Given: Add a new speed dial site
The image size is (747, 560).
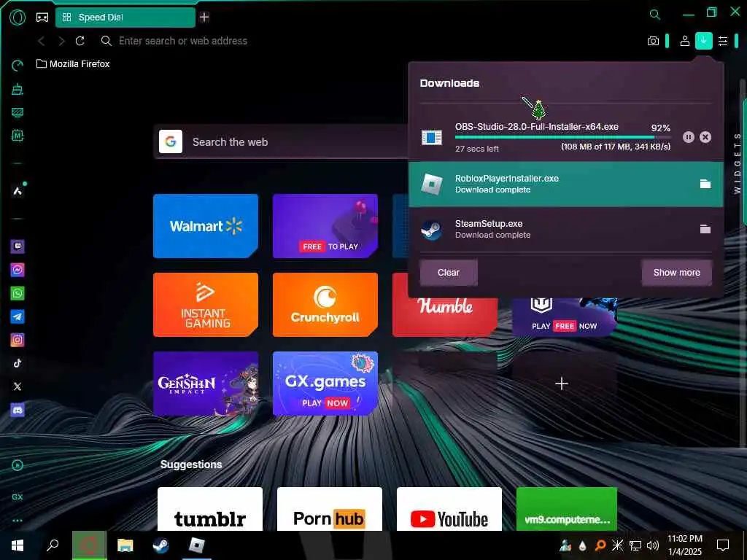Looking at the screenshot, I should pyautogui.click(x=562, y=384).
